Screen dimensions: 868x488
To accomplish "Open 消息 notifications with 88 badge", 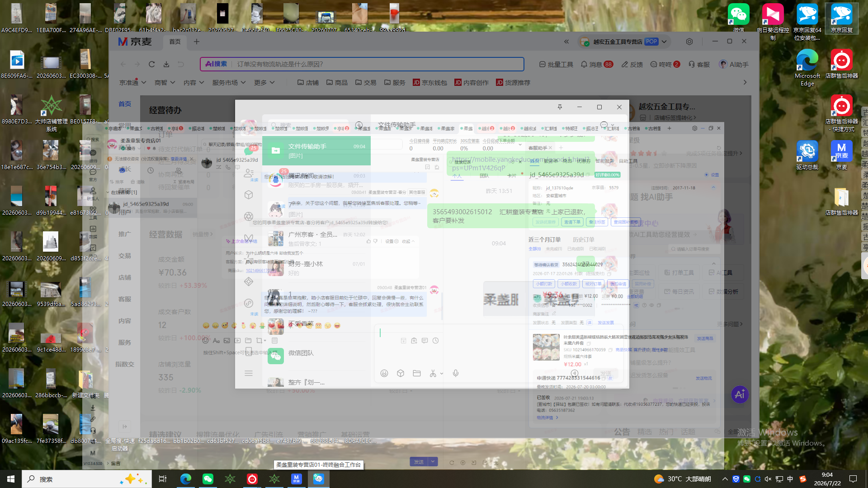I will tap(597, 65).
